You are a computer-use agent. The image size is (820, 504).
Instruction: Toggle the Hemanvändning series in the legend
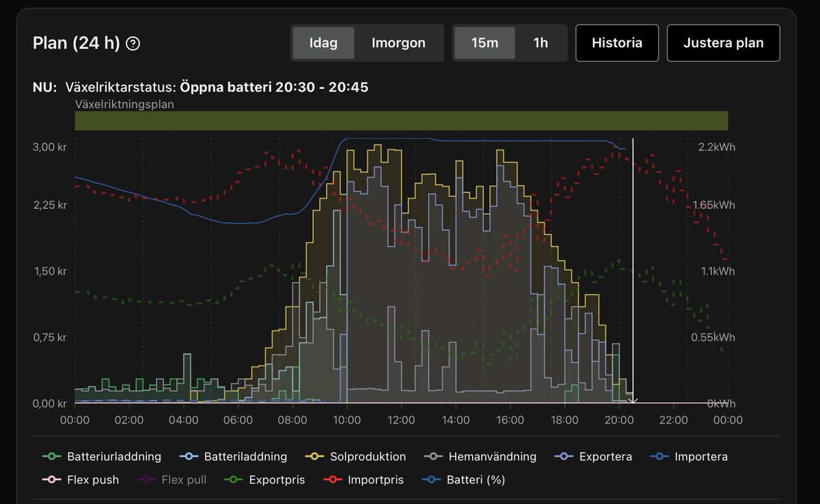pos(480,457)
